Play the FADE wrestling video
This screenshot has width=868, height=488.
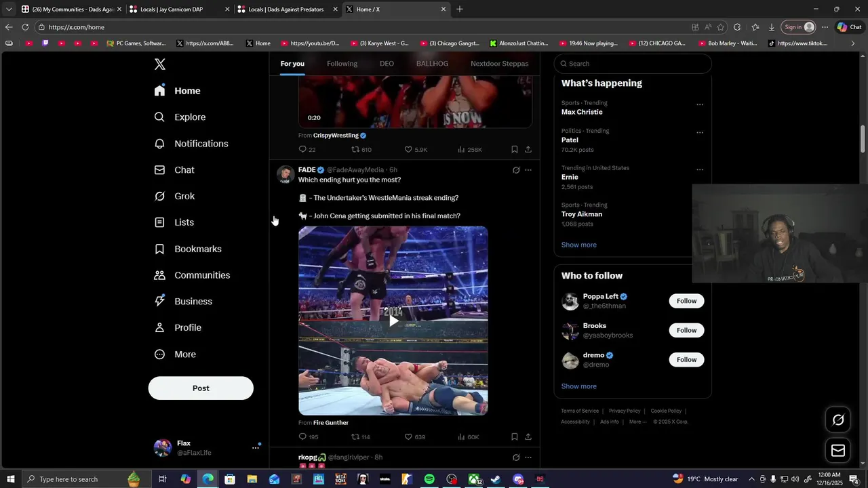tap(393, 321)
